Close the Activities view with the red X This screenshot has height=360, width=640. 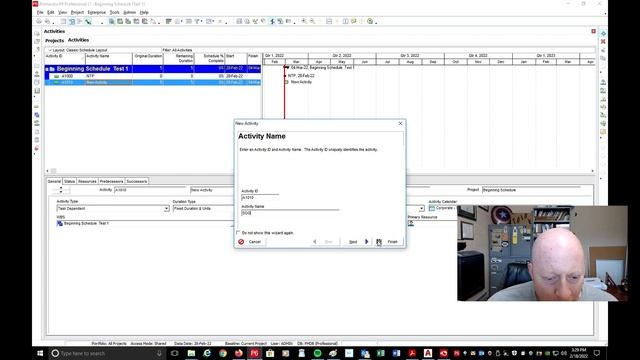coord(593,31)
